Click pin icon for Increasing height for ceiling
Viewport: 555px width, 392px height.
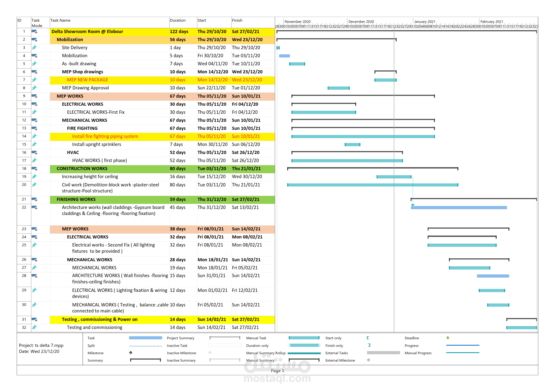pos(34,177)
